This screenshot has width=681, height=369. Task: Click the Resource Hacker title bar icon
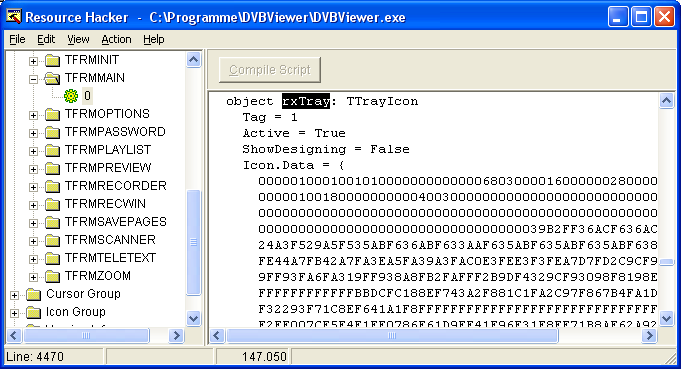pyautogui.click(x=13, y=17)
